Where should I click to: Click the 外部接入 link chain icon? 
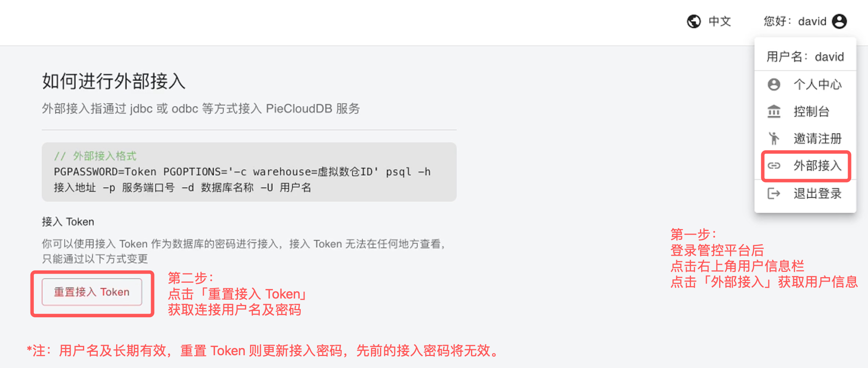pos(774,166)
